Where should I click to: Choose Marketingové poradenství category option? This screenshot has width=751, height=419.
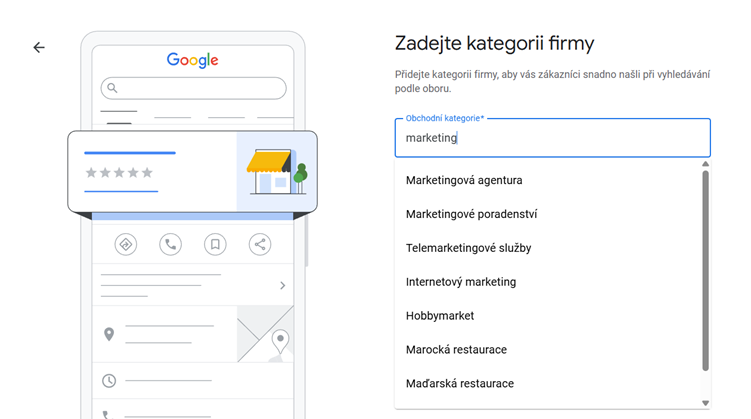471,214
